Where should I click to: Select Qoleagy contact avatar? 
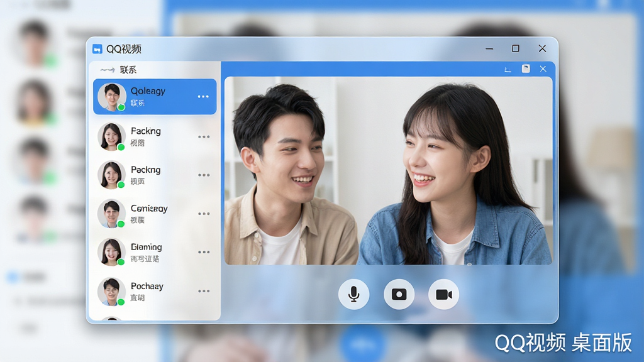tap(112, 97)
